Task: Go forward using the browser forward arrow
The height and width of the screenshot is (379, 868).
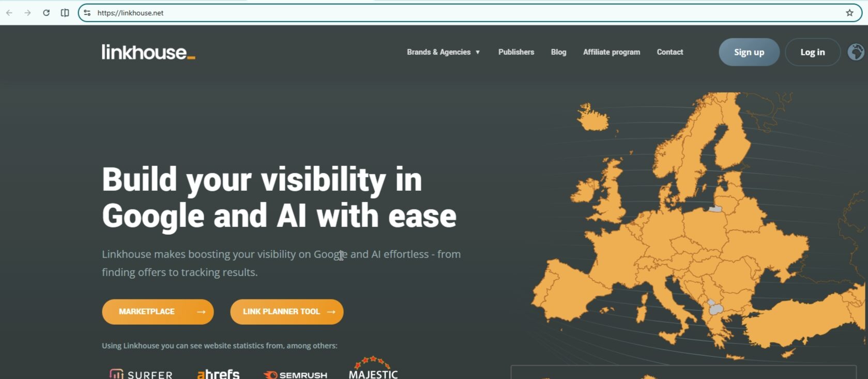Action: (28, 13)
